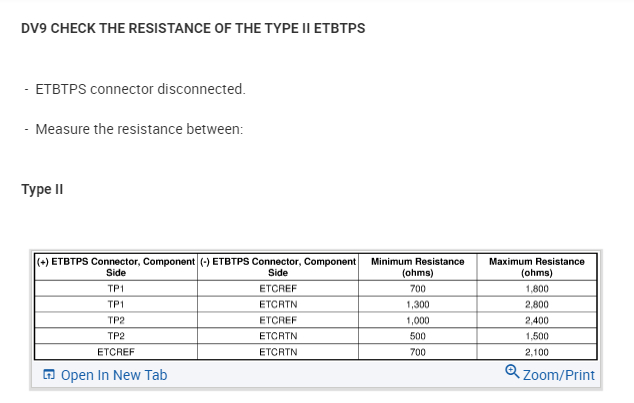Viewport: 634px width, 403px height.
Task: Click the Minimum Resistance (ohms) column header
Action: pos(417,266)
